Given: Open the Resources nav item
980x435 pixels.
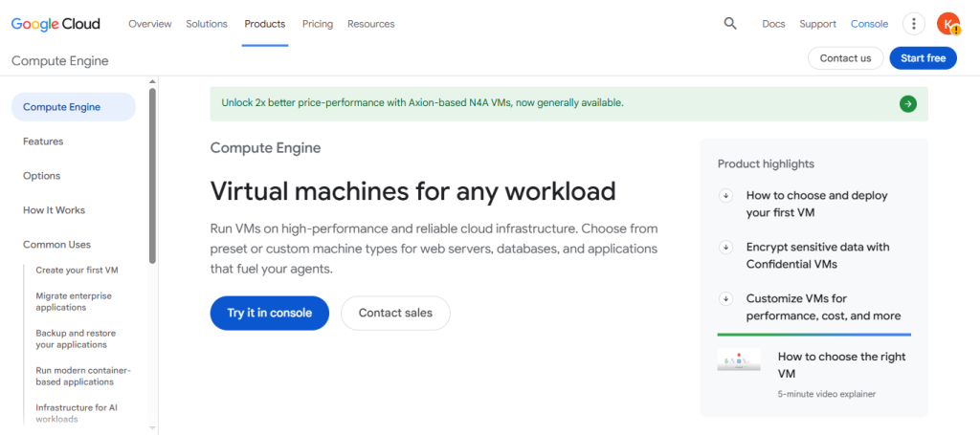Looking at the screenshot, I should [371, 24].
